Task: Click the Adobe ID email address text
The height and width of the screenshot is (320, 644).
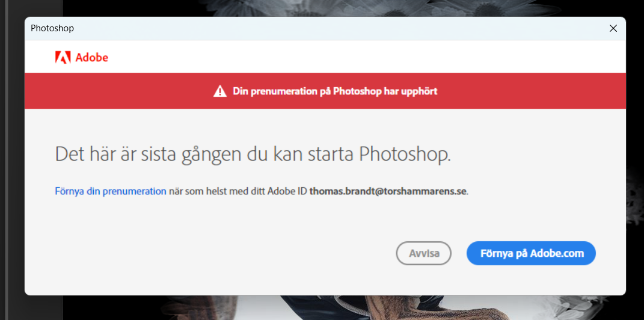Action: click(x=388, y=191)
